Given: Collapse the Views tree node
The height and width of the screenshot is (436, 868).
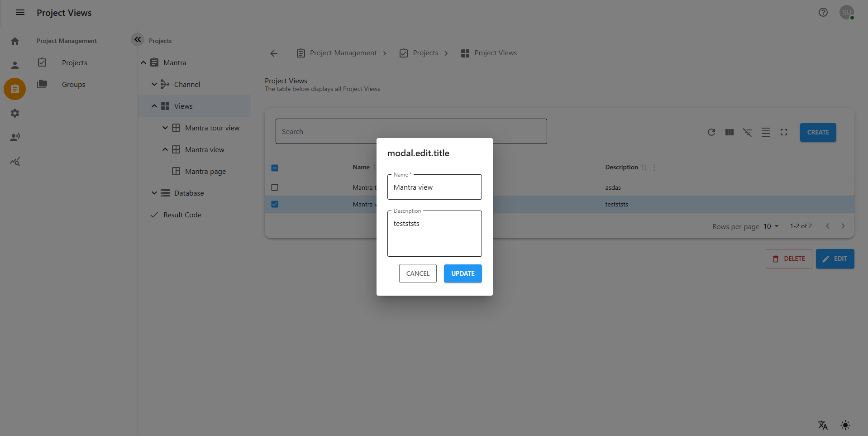Looking at the screenshot, I should pos(154,106).
